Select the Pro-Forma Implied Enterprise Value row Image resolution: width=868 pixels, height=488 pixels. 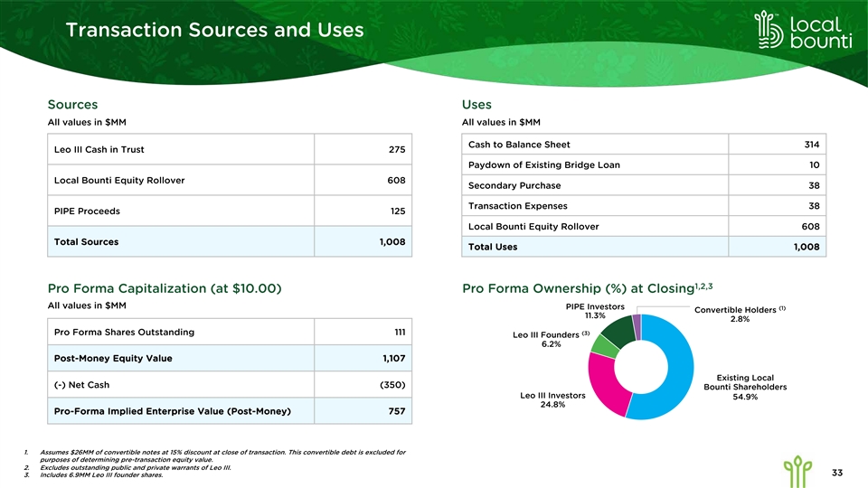[230, 412]
